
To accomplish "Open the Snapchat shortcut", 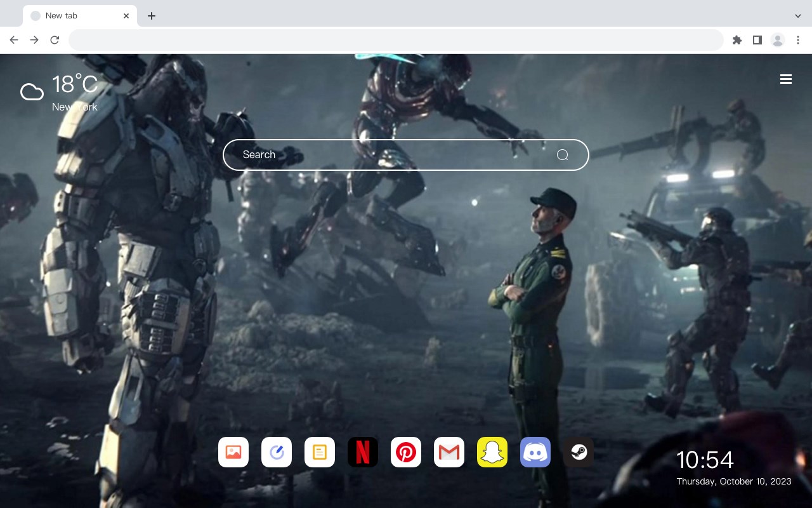I will pos(492,452).
